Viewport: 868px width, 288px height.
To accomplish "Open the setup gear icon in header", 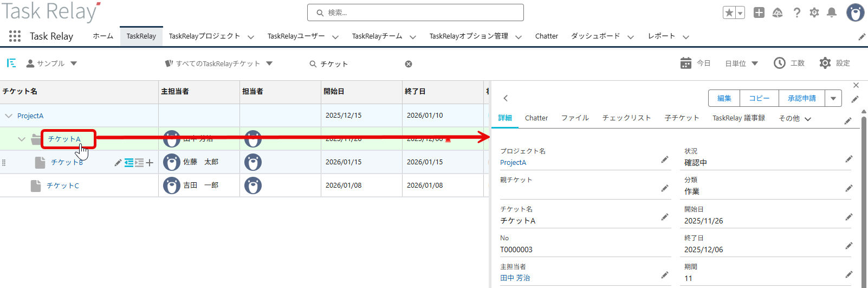I will point(814,12).
